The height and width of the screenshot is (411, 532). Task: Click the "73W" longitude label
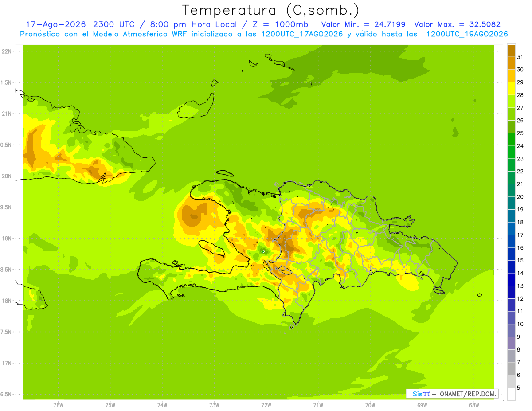[x=214, y=405]
